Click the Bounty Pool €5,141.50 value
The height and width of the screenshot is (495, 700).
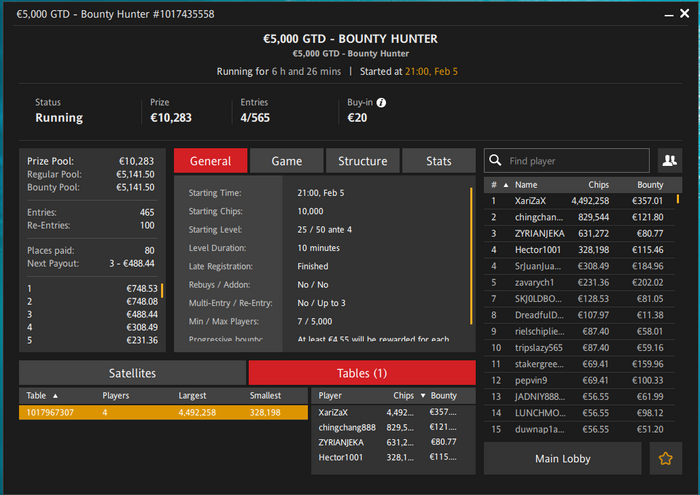[x=135, y=187]
